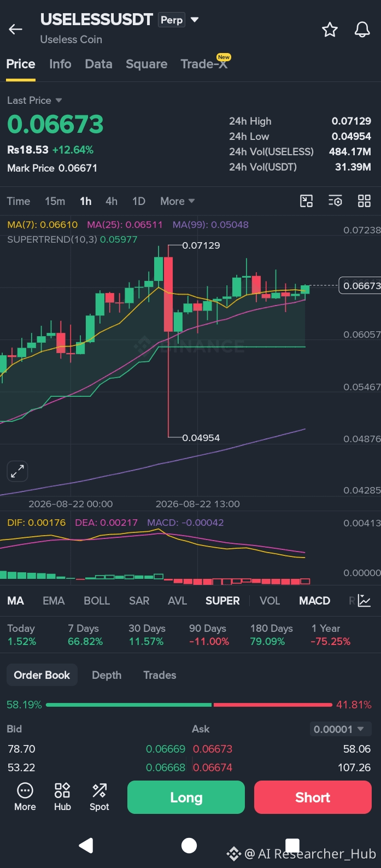Open chart indicator settings icon
This screenshot has height=868, width=381.
[335, 201]
